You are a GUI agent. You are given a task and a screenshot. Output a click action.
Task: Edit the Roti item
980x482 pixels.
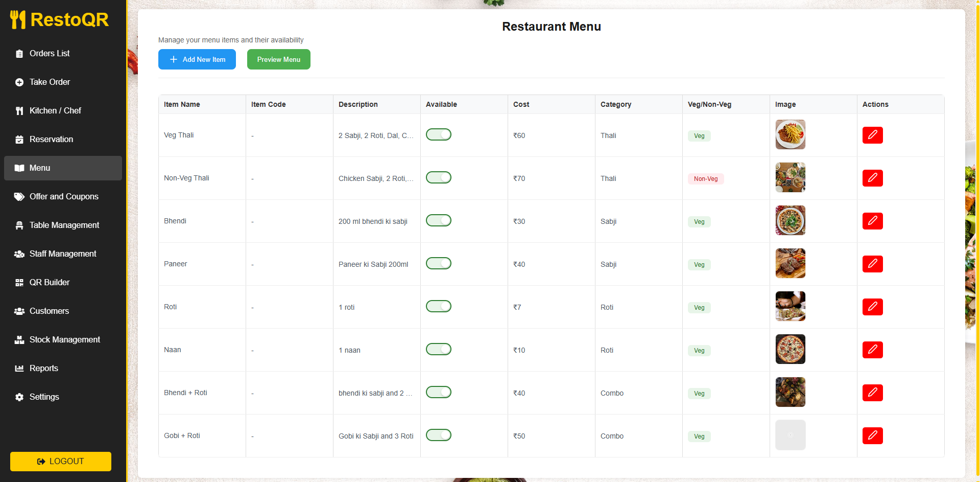point(872,307)
